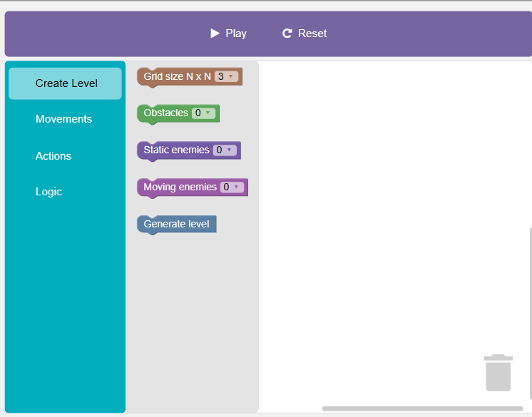Click the Reset label text
The width and height of the screenshot is (532, 417).
312,34
